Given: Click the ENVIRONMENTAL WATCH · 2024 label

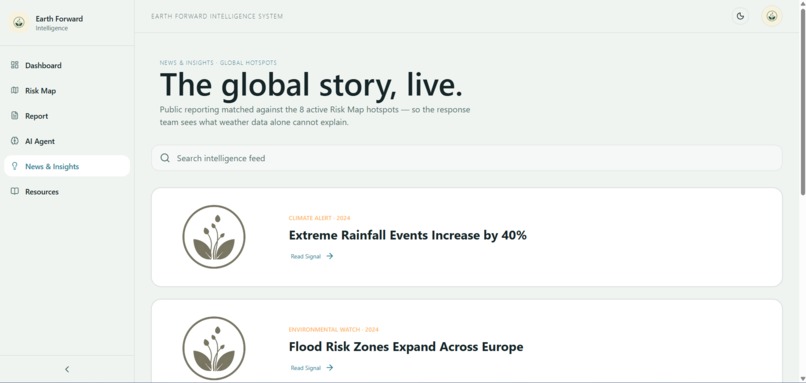Looking at the screenshot, I should click(x=334, y=330).
